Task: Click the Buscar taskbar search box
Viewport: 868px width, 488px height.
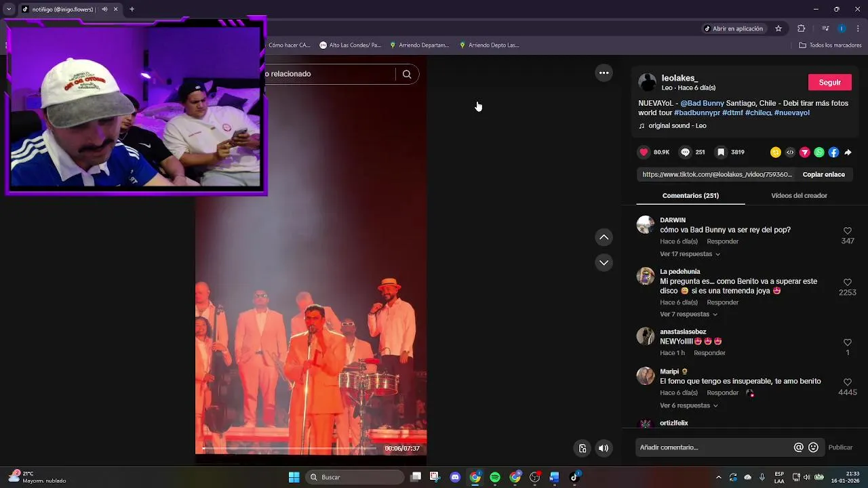Action: click(354, 477)
